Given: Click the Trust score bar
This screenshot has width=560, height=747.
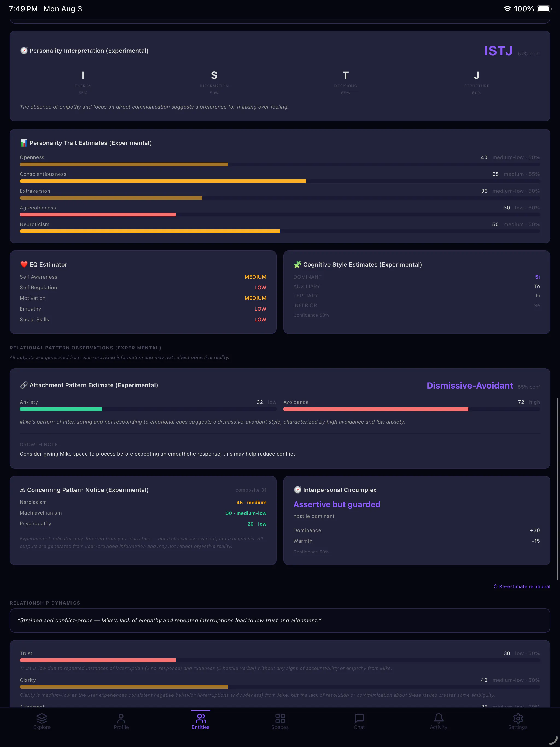Looking at the screenshot, I should click(x=280, y=660).
